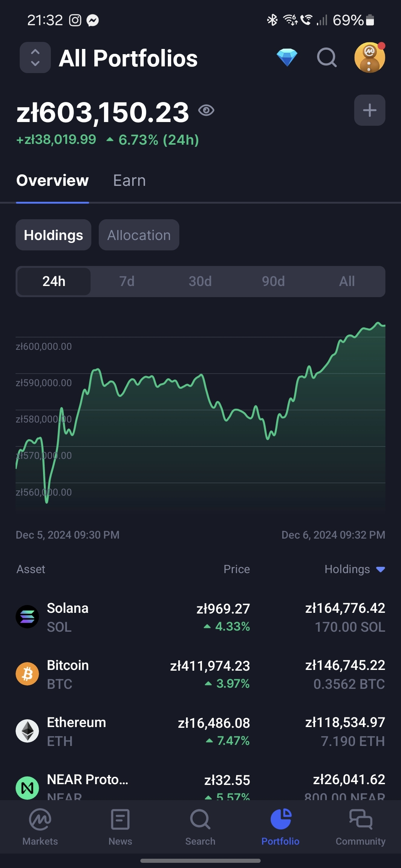Tap the Holdings view button
Image resolution: width=401 pixels, height=868 pixels.
coord(53,235)
